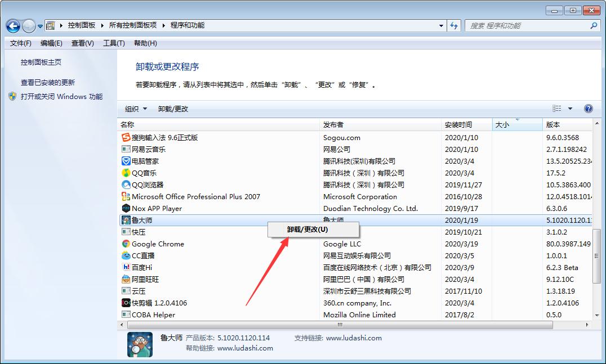
Task: Click the 控制面板 breadcrumb
Action: pos(82,25)
